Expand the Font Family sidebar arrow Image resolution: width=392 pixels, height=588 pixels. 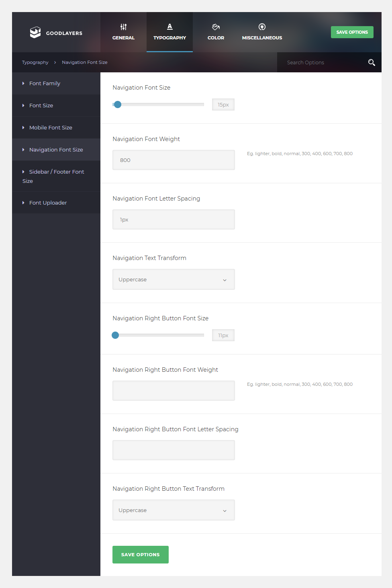(x=23, y=84)
